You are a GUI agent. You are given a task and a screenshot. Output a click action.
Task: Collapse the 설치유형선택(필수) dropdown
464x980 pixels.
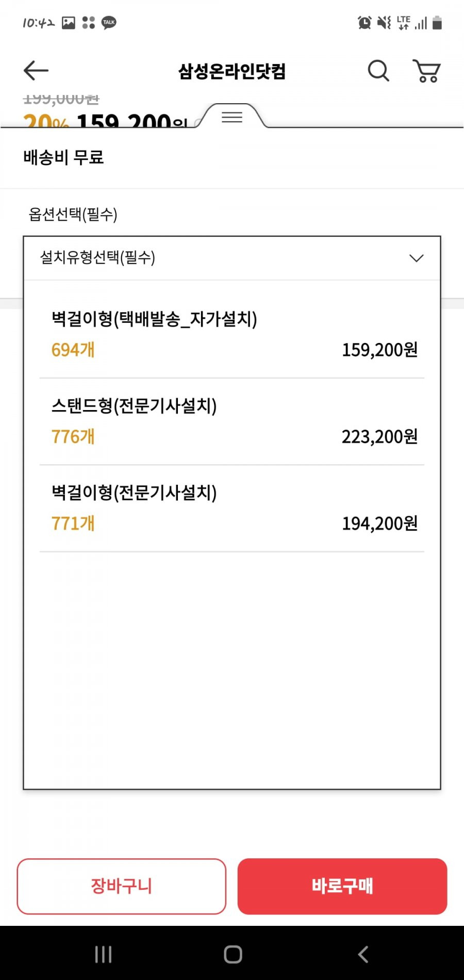tap(232, 258)
